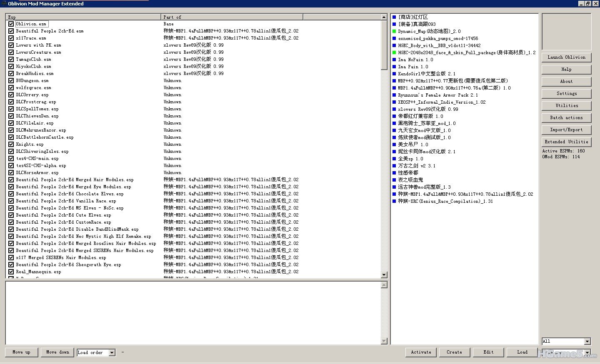This screenshot has width=600, height=364.
Task: Click the Import/Export button
Action: 566,130
